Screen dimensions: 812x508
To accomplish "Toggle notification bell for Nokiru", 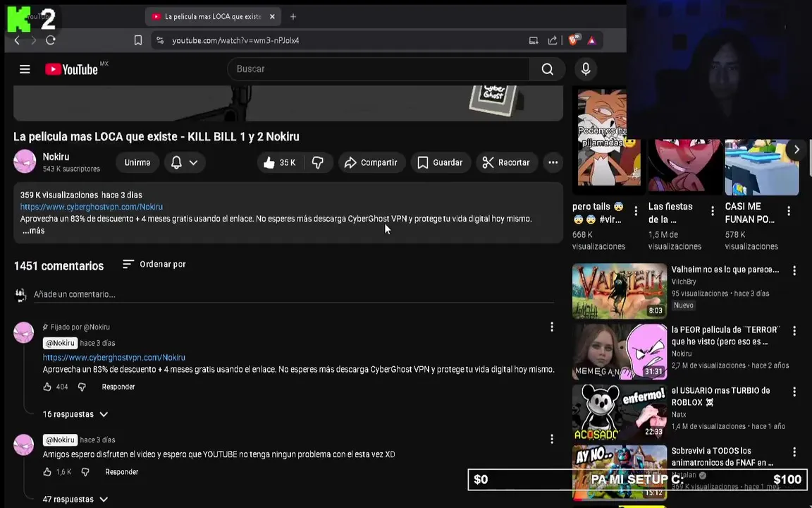I will click(x=177, y=162).
